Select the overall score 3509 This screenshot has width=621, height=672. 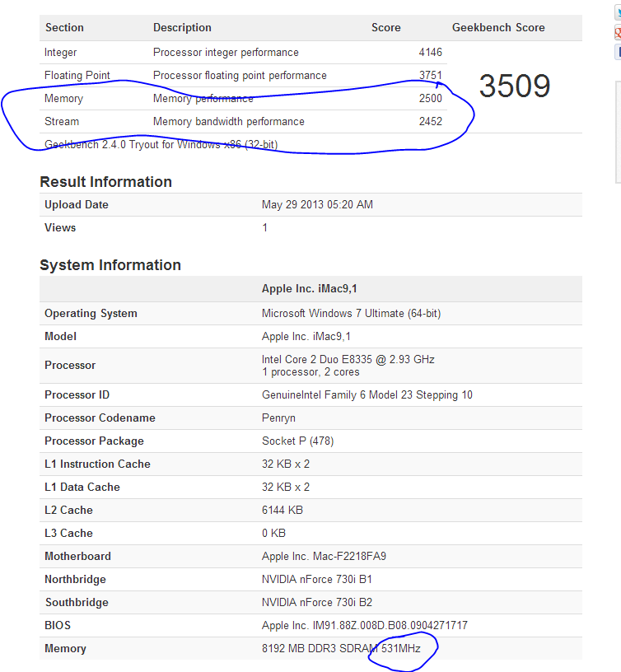(x=514, y=86)
